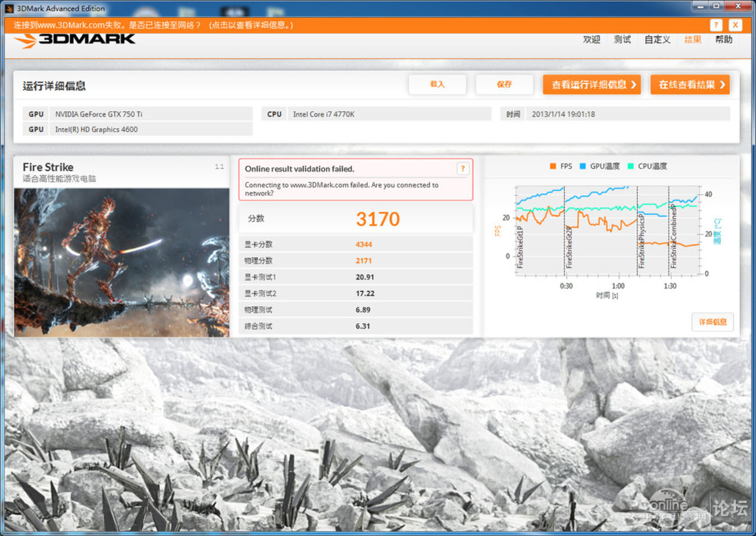Click the 详细信息 button below the chart
The width and height of the screenshot is (756, 536).
[713, 322]
